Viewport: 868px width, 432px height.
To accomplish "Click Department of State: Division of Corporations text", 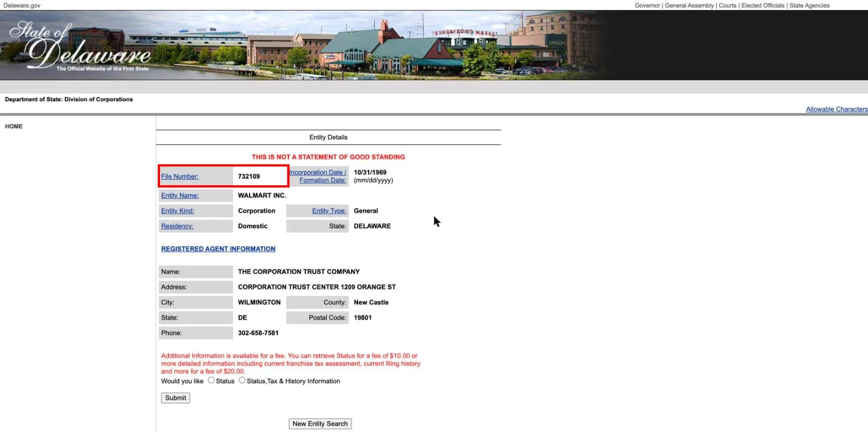I will (x=69, y=100).
